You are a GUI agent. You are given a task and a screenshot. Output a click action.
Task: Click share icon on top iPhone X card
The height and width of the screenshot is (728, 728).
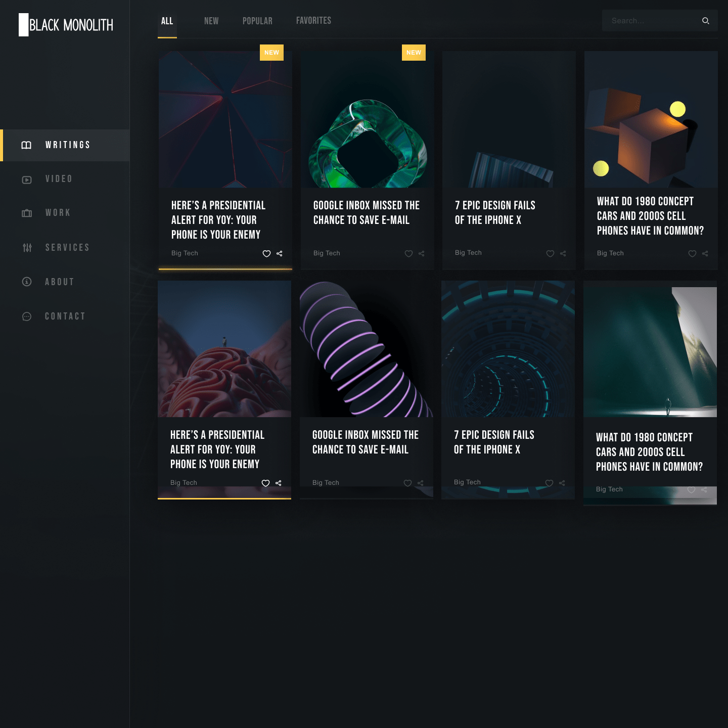pyautogui.click(x=563, y=254)
